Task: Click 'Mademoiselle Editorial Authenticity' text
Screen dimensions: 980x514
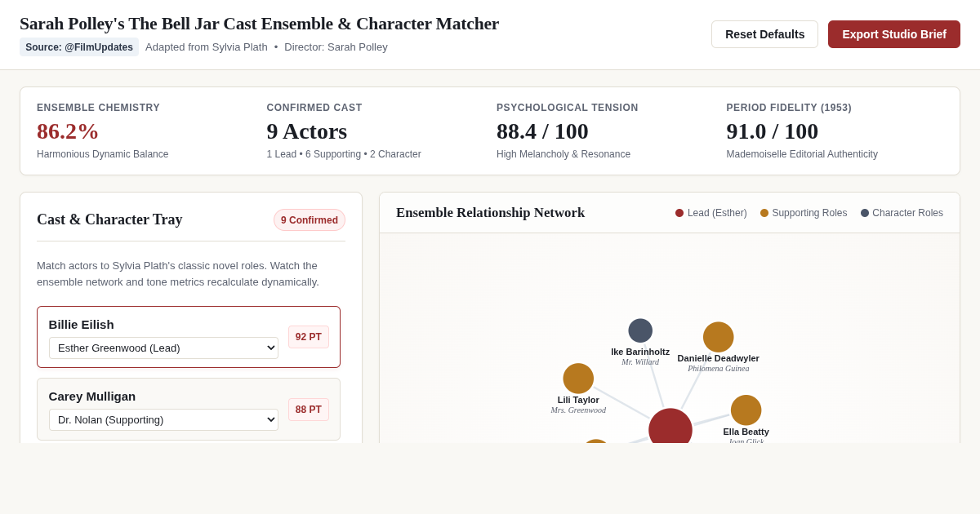Action: coord(802,154)
